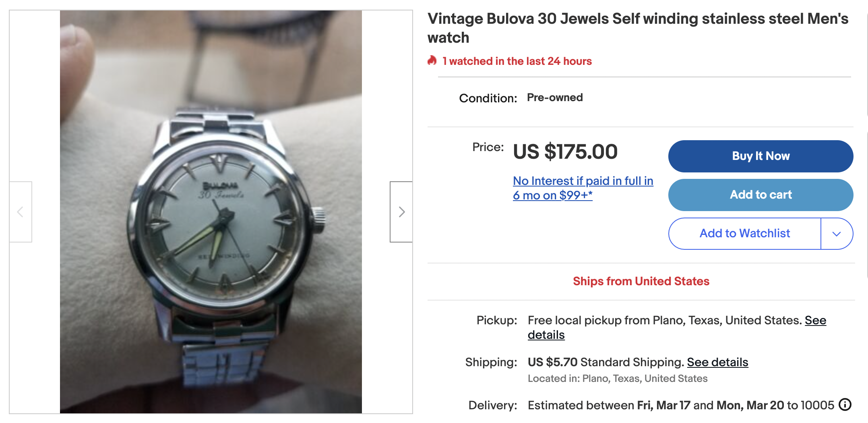Click the Located in Plano, Texas text
This screenshot has width=868, height=423.
point(618,379)
